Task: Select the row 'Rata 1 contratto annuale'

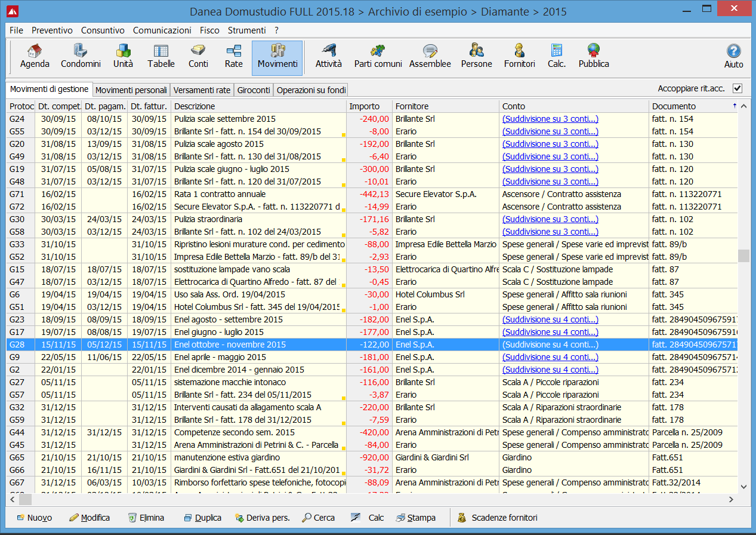Action: (x=372, y=194)
